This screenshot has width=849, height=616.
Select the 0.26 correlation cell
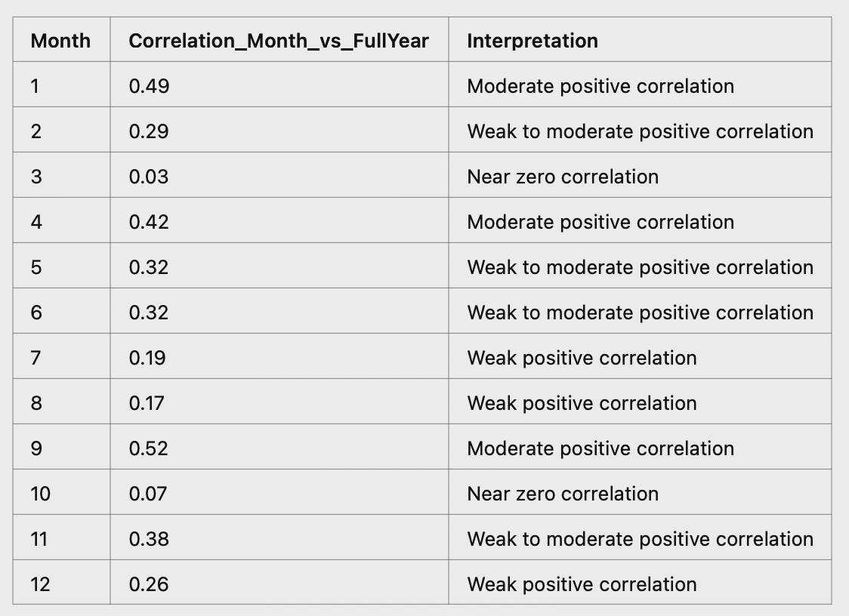point(149,584)
